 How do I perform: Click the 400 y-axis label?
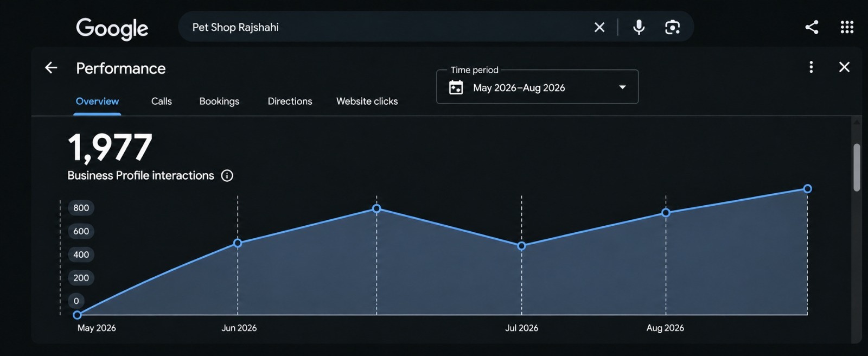click(81, 255)
